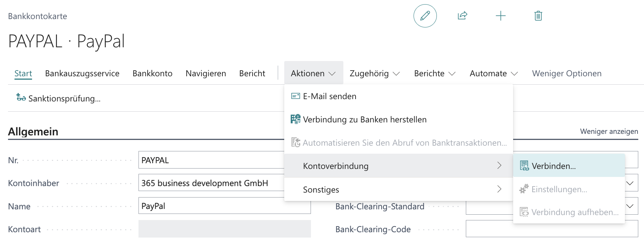Open the Bankauszugsservice tab

pos(82,73)
